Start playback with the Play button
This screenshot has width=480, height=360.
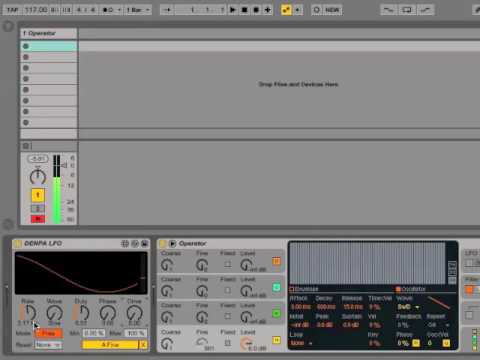click(233, 10)
